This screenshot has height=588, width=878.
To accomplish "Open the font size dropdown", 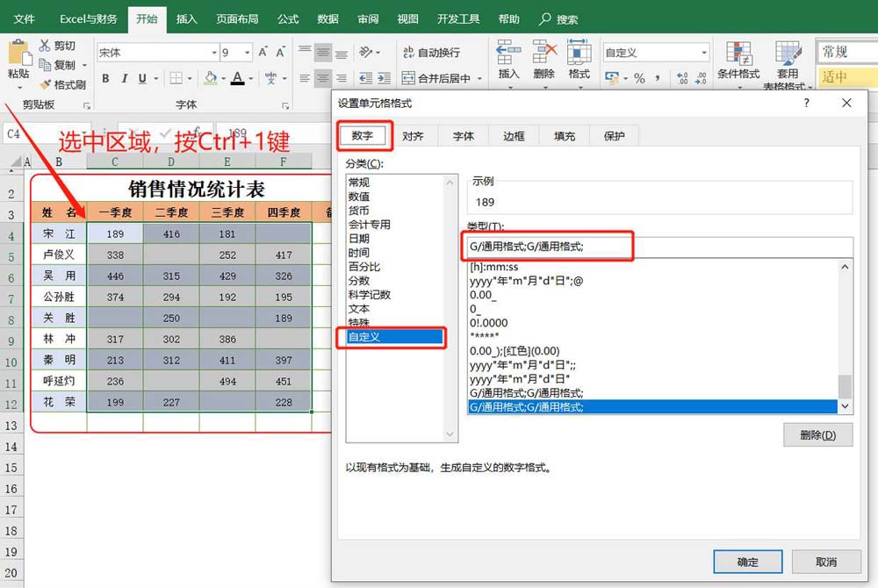I will pos(247,53).
